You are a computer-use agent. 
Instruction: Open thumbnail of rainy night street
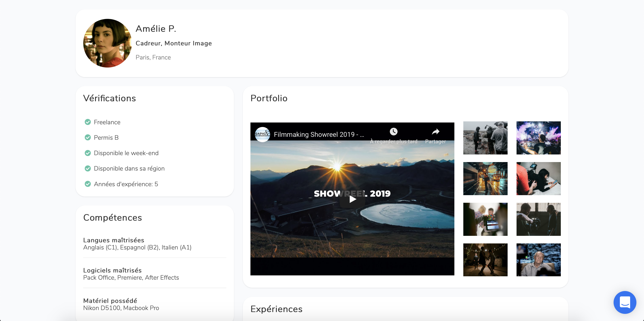pyautogui.click(x=485, y=179)
